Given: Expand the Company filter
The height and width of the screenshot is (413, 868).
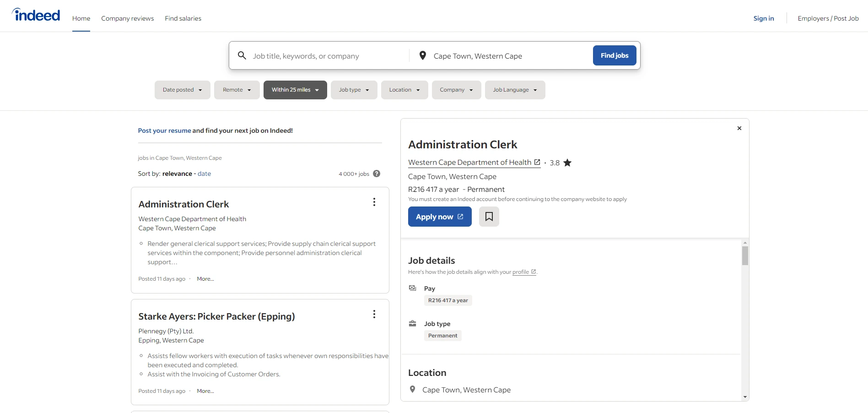Looking at the screenshot, I should [456, 90].
